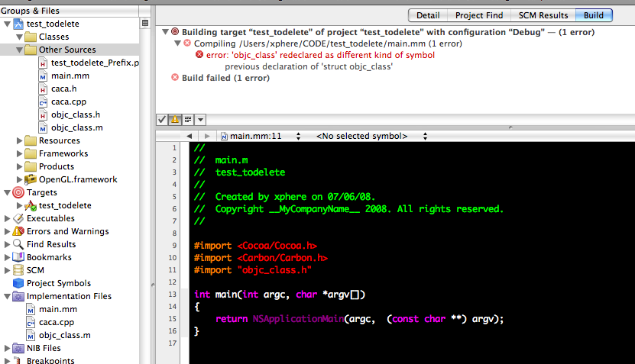Click the caca.h header icon

(43, 89)
